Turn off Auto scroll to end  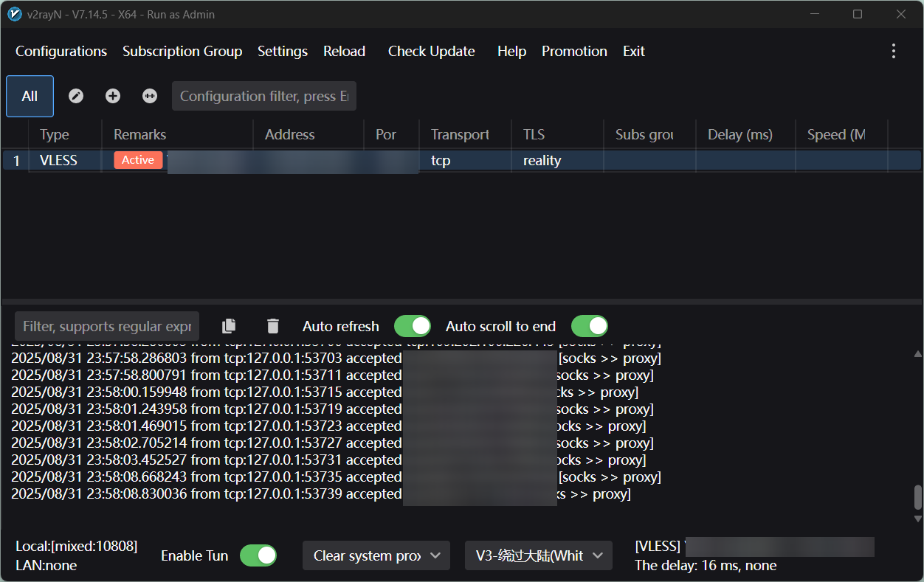pyautogui.click(x=589, y=326)
